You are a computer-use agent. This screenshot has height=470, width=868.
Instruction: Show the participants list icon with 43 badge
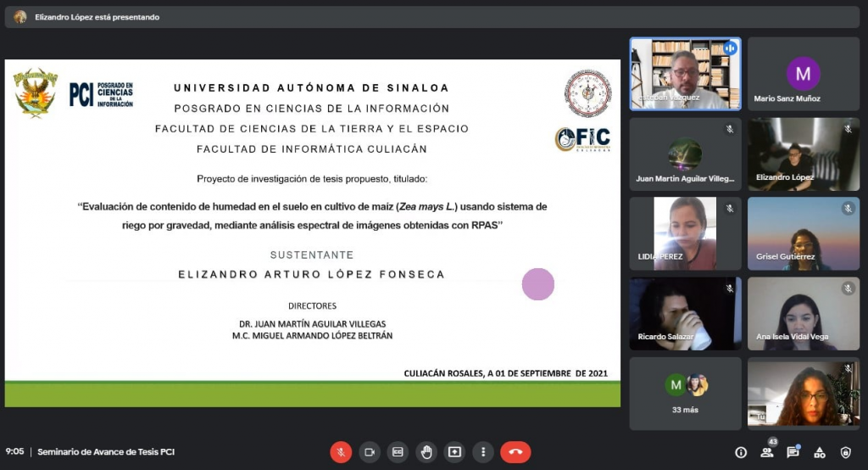point(767,451)
